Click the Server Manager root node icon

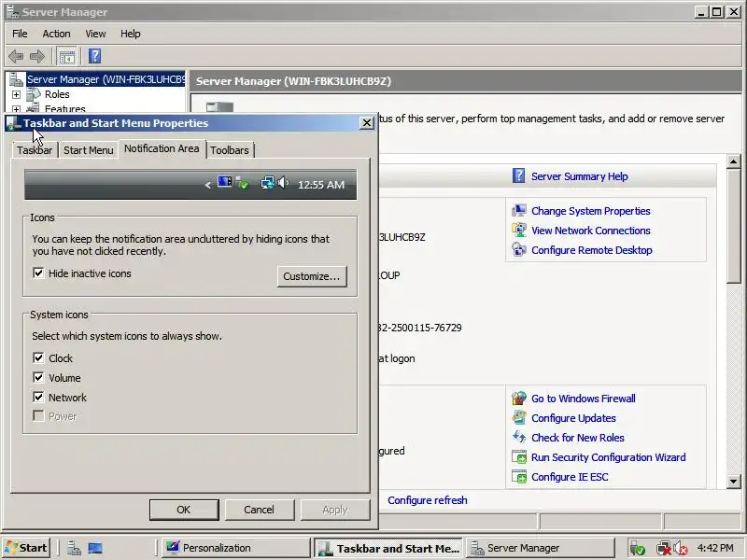pyautogui.click(x=17, y=79)
